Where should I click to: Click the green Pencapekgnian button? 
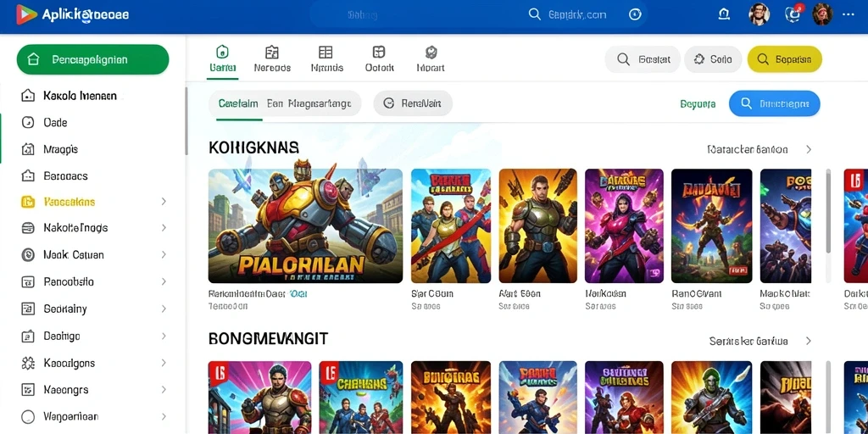(x=92, y=59)
